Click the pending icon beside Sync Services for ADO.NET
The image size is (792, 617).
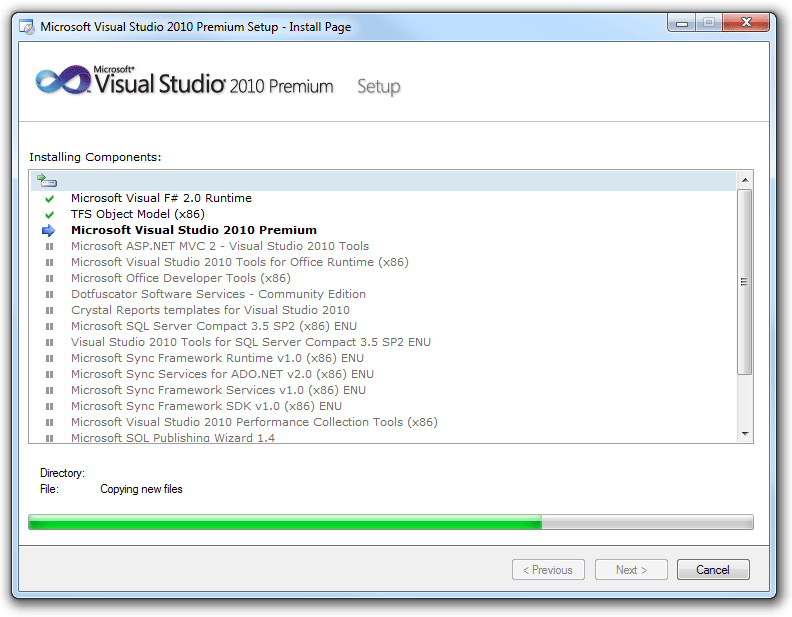(50, 375)
